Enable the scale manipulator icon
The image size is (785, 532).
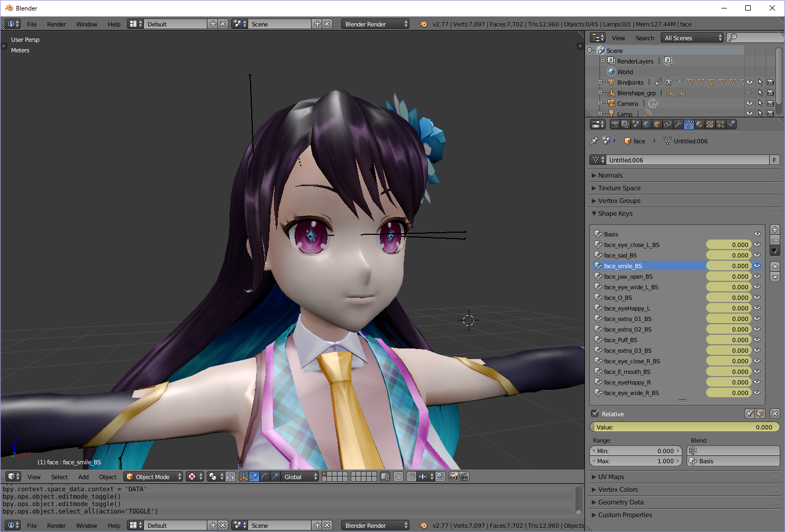[275, 476]
